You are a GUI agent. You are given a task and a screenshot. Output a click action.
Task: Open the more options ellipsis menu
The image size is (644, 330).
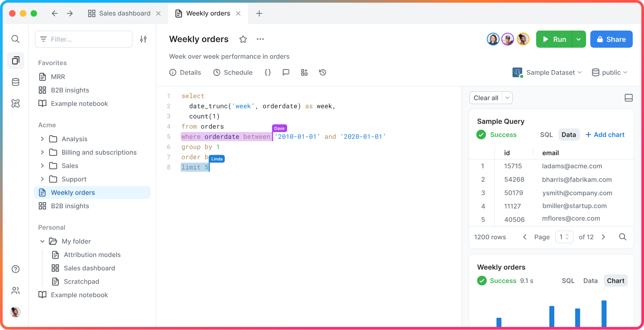click(x=260, y=39)
